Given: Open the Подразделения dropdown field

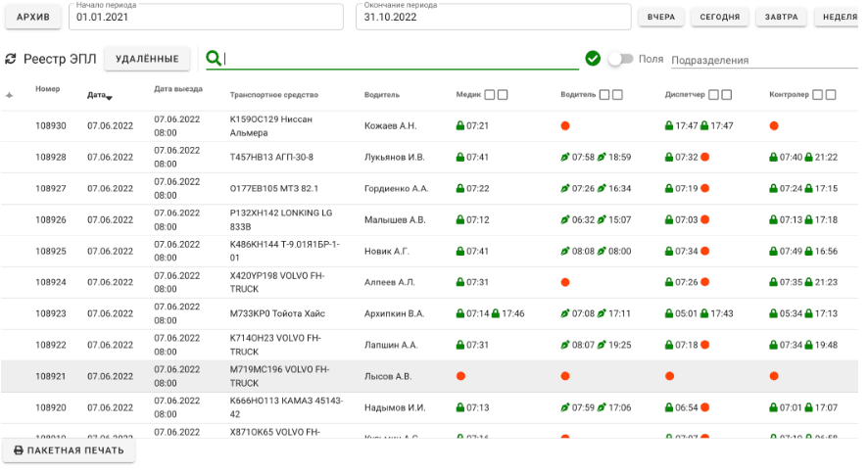Looking at the screenshot, I should (x=764, y=60).
